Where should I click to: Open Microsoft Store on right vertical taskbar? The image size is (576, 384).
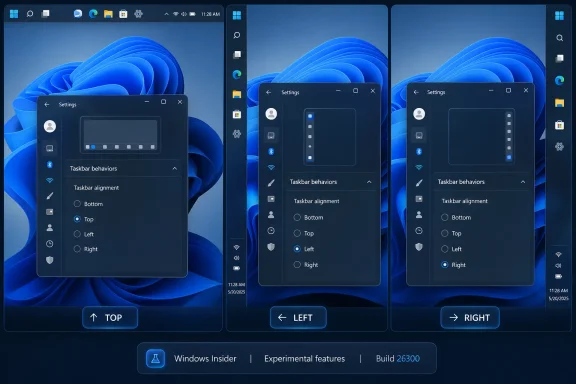coord(559,125)
